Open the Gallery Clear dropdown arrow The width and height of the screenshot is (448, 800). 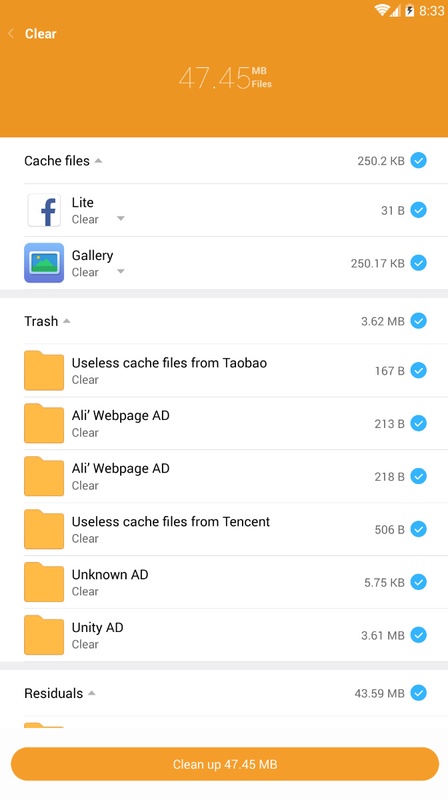120,271
